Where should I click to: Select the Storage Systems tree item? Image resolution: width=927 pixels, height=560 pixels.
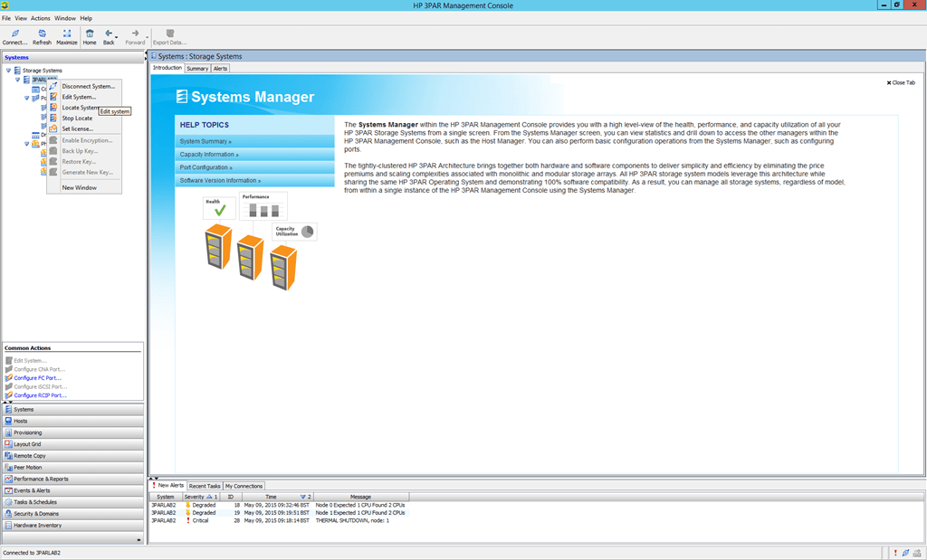(x=42, y=71)
